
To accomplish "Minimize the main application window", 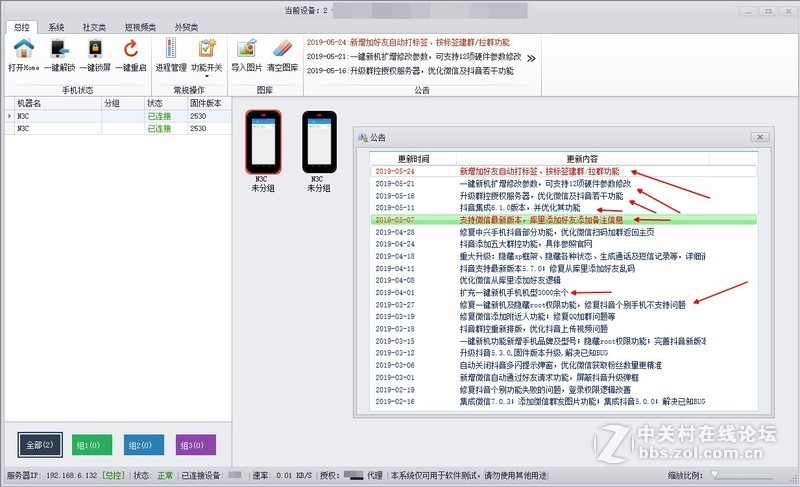I will point(748,11).
